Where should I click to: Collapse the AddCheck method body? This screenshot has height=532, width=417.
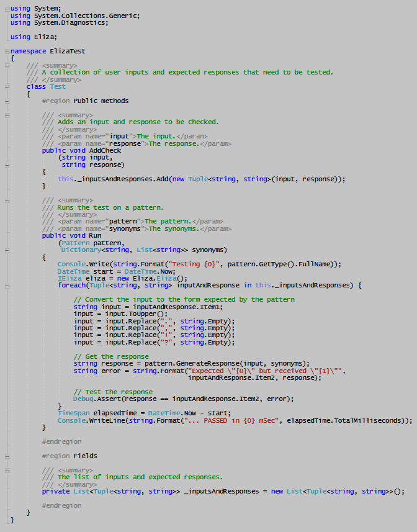coord(7,165)
